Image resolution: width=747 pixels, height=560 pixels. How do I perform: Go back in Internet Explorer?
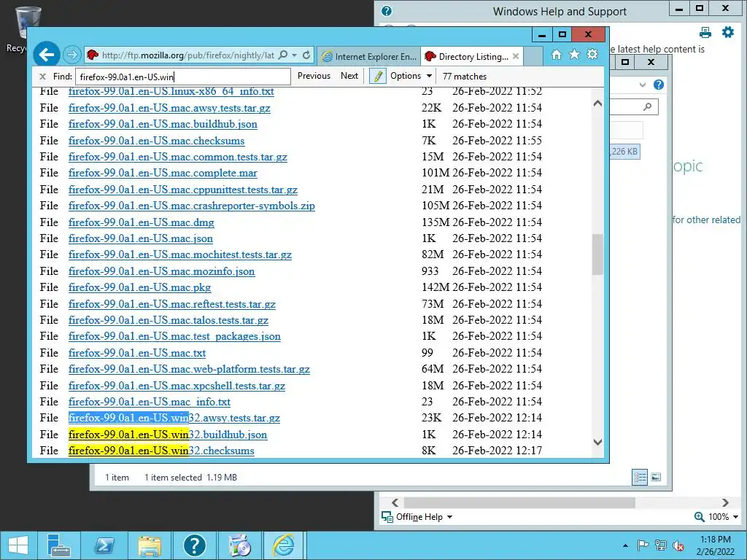pyautogui.click(x=46, y=55)
